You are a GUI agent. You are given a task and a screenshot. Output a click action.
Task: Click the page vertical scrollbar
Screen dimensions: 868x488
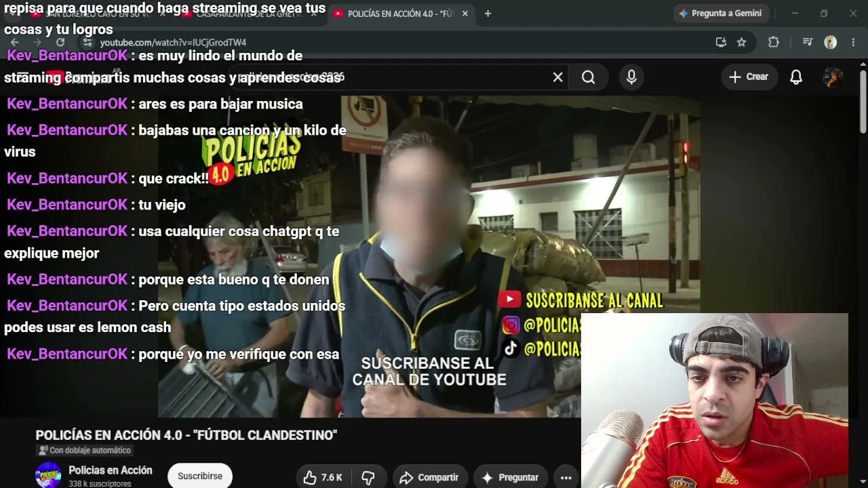tap(863, 102)
